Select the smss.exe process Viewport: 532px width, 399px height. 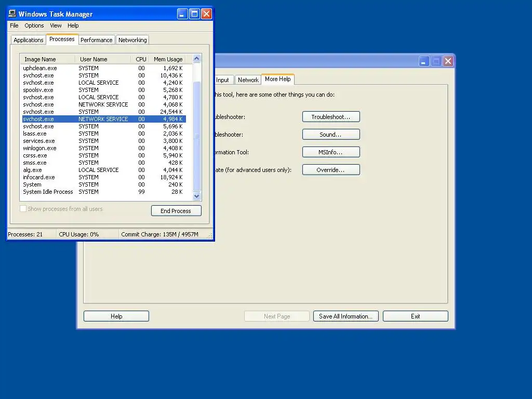[x=104, y=163]
